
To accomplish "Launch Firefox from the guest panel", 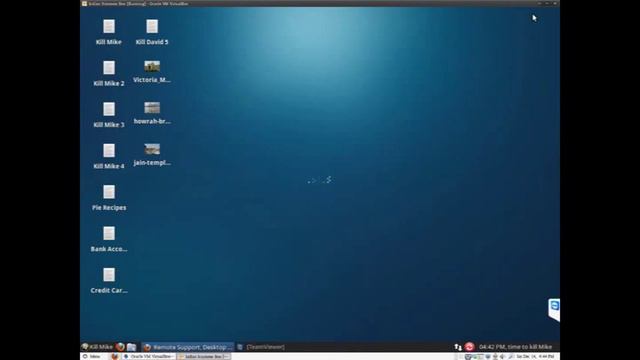I will [120, 347].
